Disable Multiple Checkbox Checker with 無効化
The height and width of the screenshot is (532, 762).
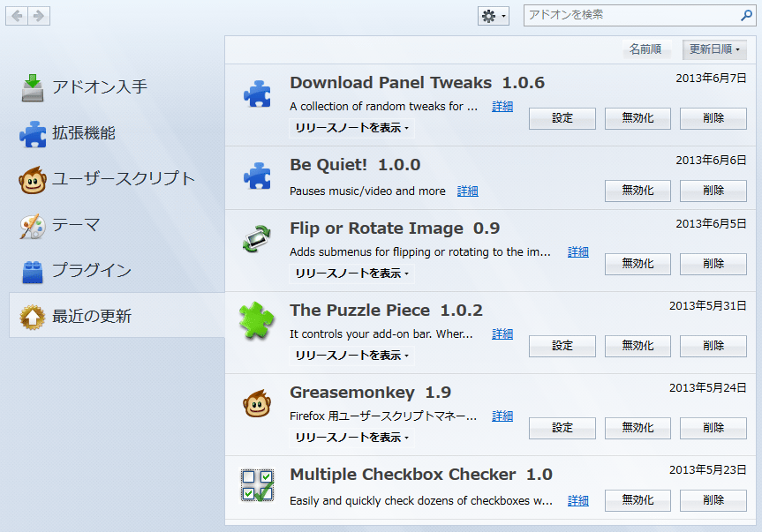pyautogui.click(x=638, y=500)
